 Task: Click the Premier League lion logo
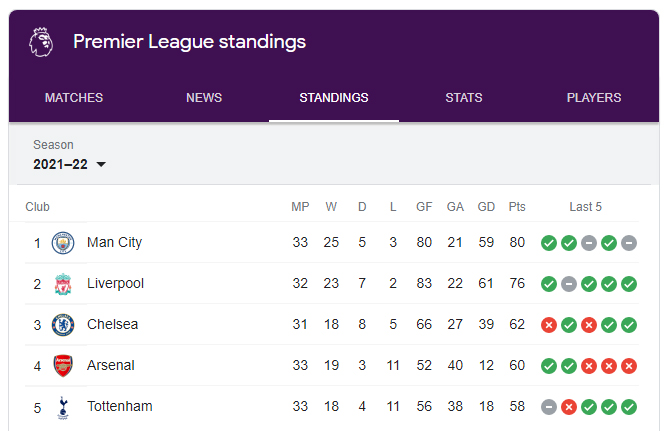(41, 42)
